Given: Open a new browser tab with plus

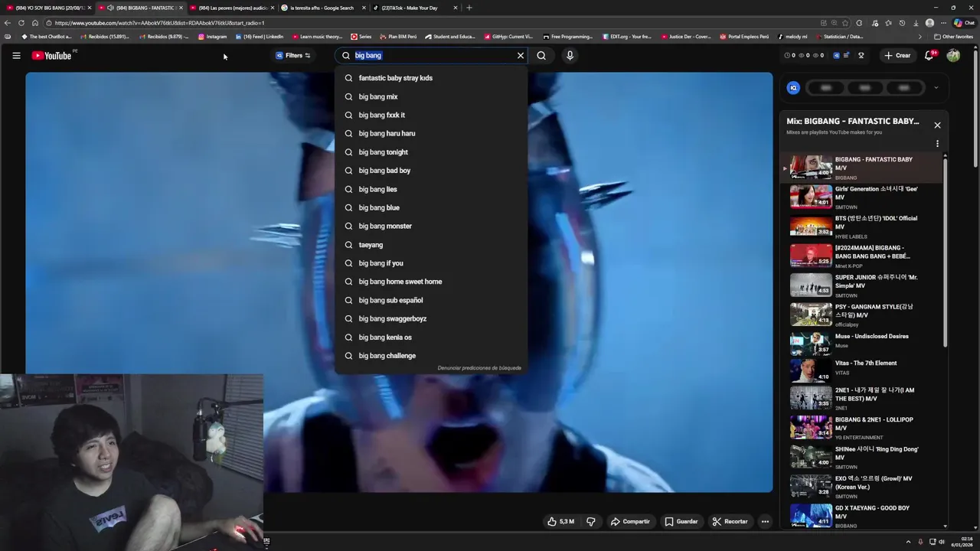Looking at the screenshot, I should point(469,8).
